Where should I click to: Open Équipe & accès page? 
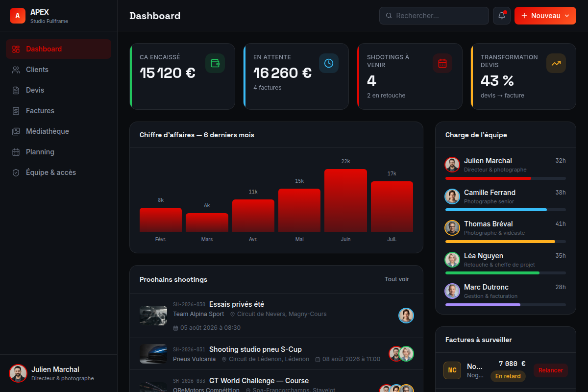pos(59,172)
